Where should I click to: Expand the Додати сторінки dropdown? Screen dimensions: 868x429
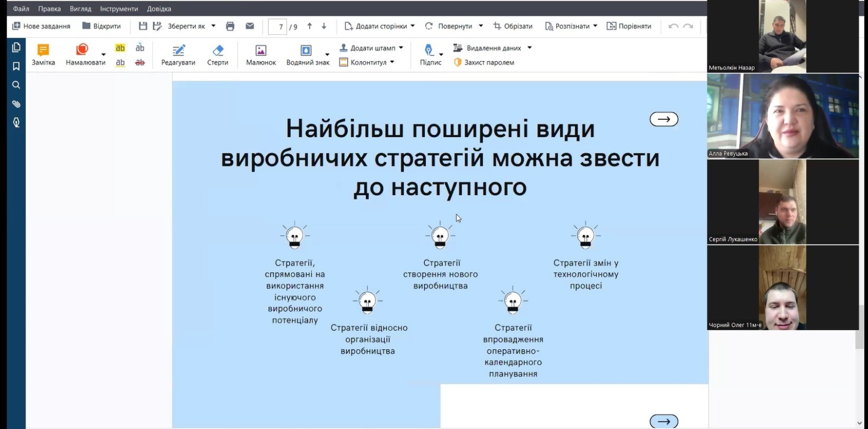coord(412,26)
